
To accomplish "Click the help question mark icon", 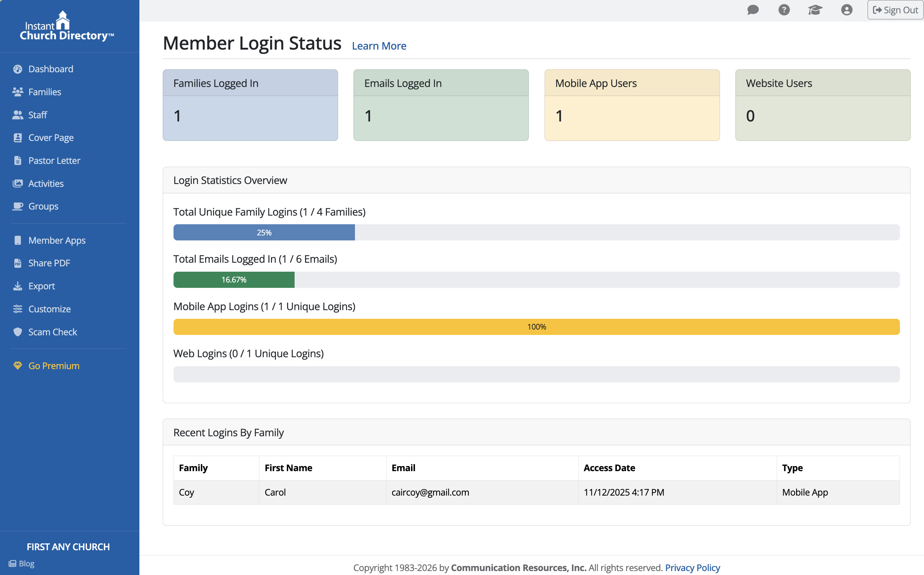I will click(x=784, y=10).
